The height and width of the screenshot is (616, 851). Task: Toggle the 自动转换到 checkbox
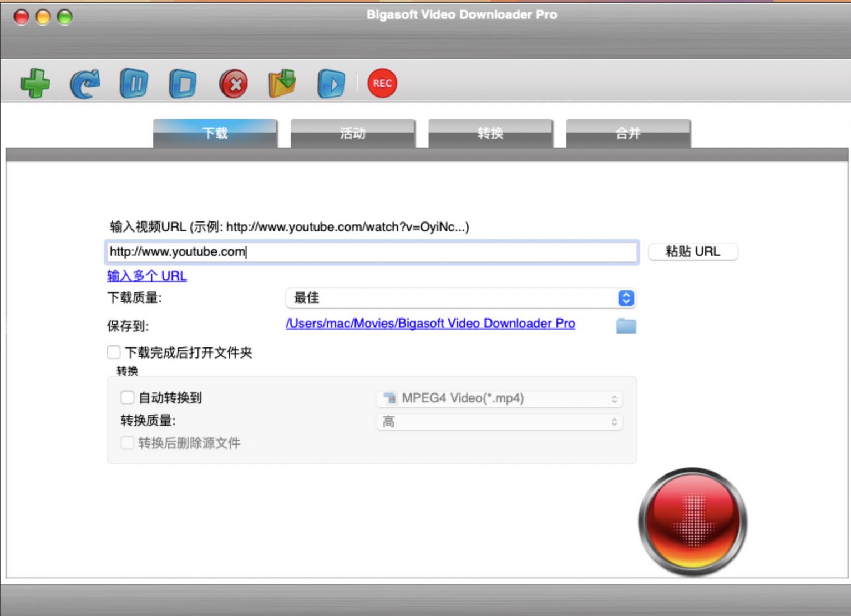pyautogui.click(x=128, y=397)
